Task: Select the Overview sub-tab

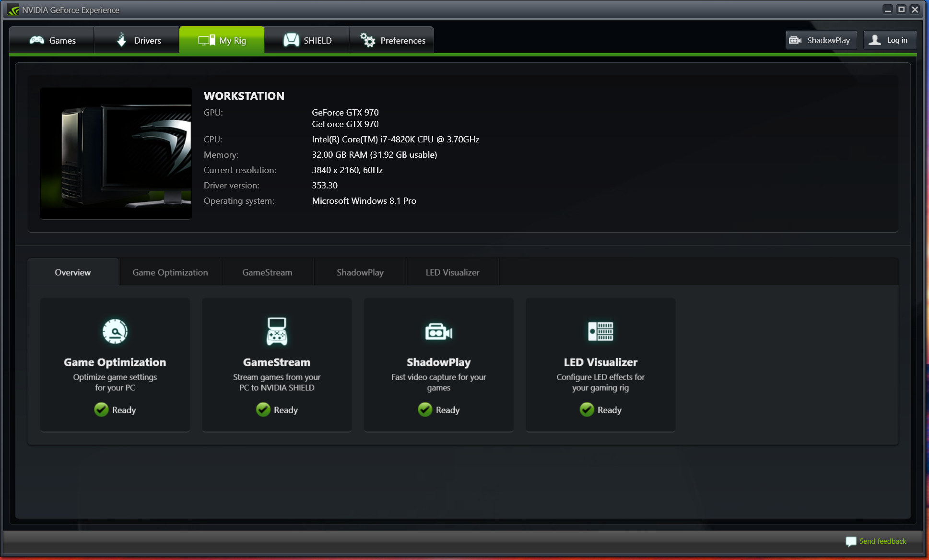Action: point(73,272)
